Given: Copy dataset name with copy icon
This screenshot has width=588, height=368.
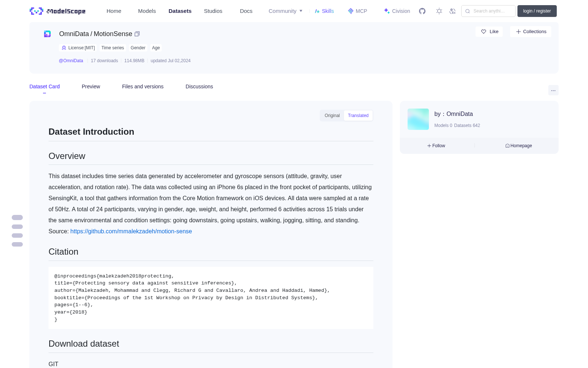Looking at the screenshot, I should [x=137, y=34].
